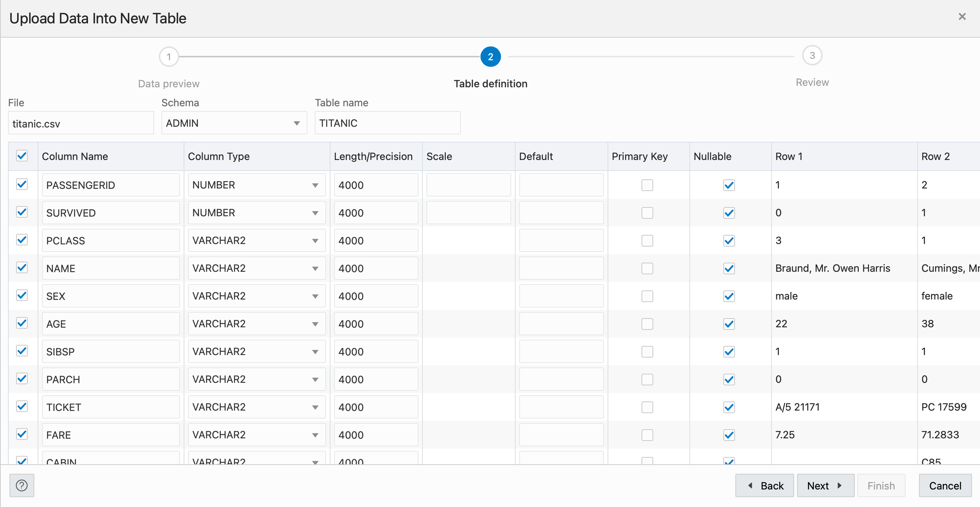
Task: Open the Schema dropdown showing ADMIN
Action: (296, 123)
